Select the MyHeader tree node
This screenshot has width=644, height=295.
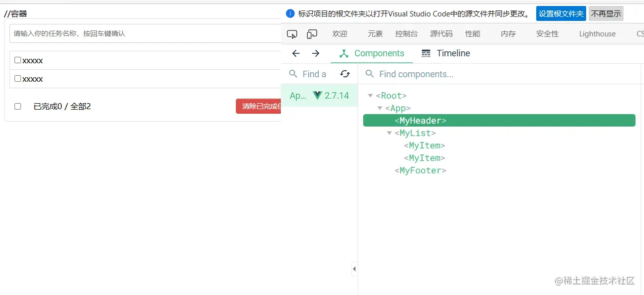499,121
